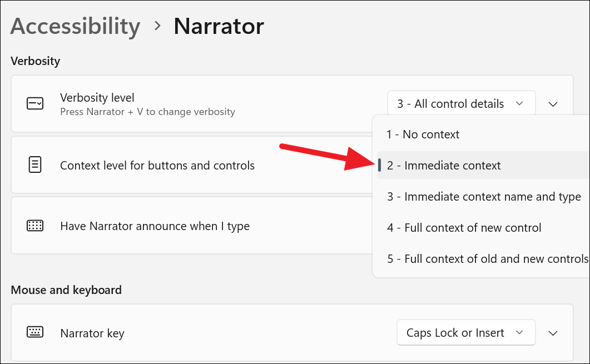Click the Context level document icon
Viewport: 590px width, 364px height.
(35, 164)
